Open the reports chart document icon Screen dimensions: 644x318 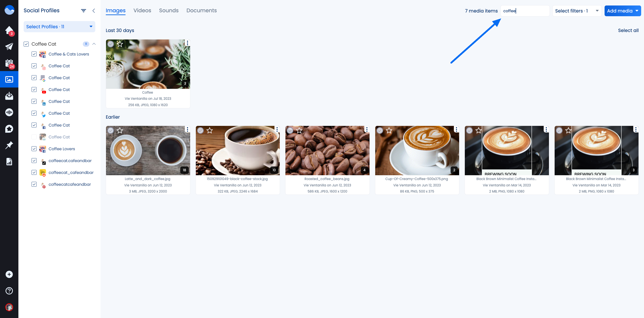(x=9, y=161)
